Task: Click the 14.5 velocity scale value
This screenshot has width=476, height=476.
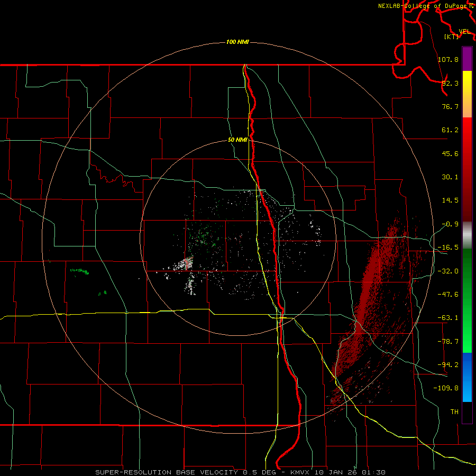Action: point(450,200)
